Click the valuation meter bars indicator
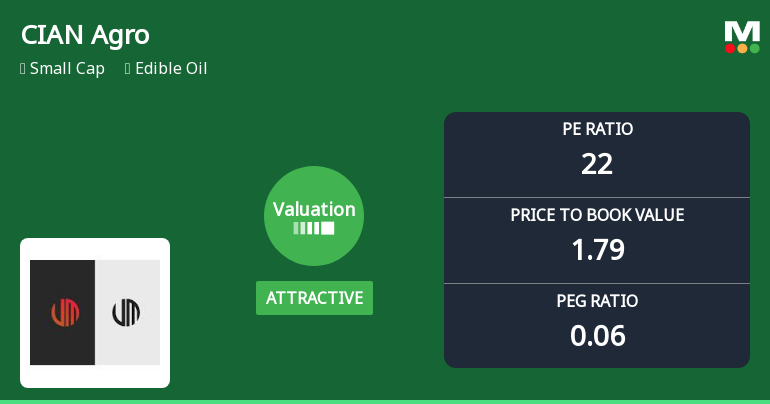Screen dimensions: 770x404 [x=314, y=228]
